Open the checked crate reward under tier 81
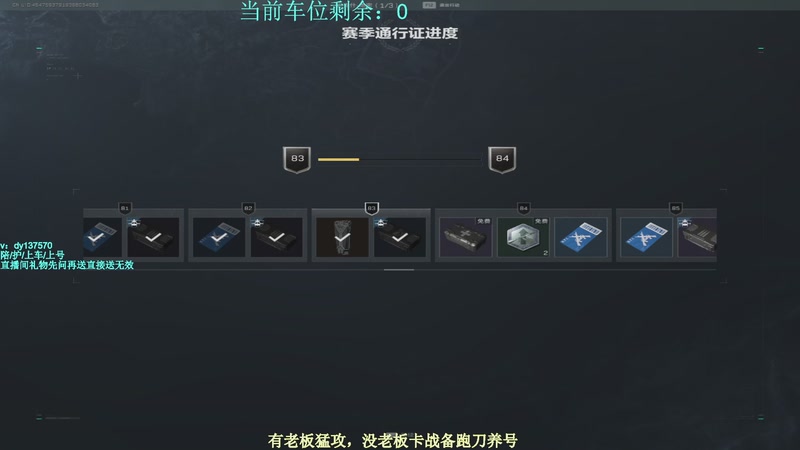 coord(153,237)
